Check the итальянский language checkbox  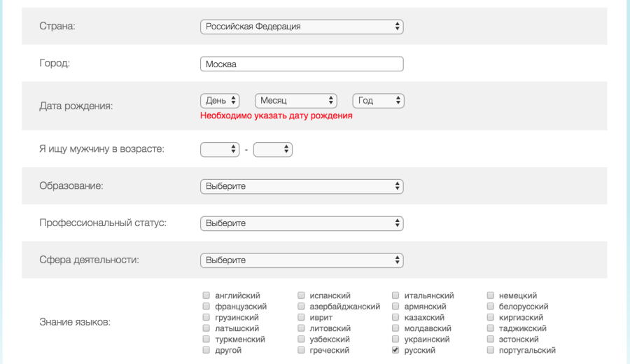coord(395,295)
